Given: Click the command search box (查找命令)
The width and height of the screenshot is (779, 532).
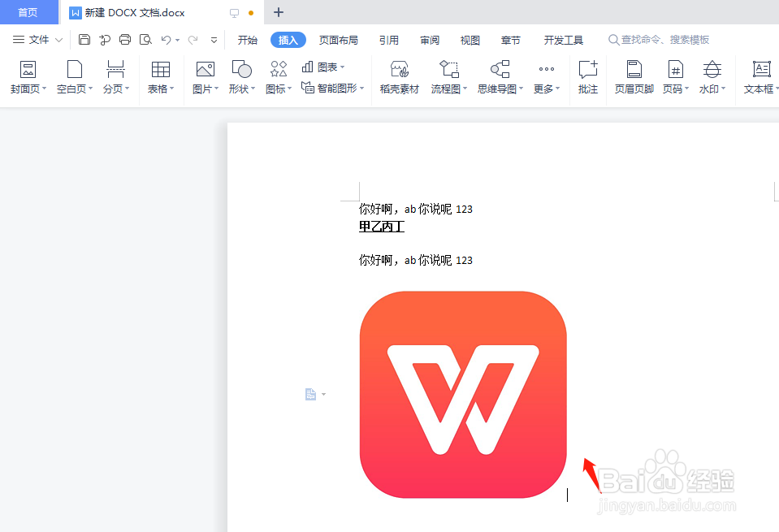Looking at the screenshot, I should 660,40.
